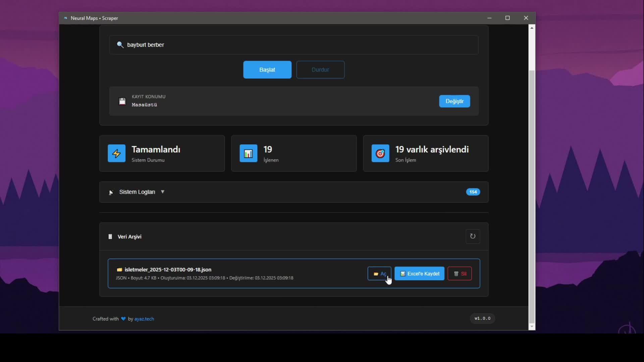Focus the bayburt berber search field
Screen dimensions: 644x362
coord(294,45)
